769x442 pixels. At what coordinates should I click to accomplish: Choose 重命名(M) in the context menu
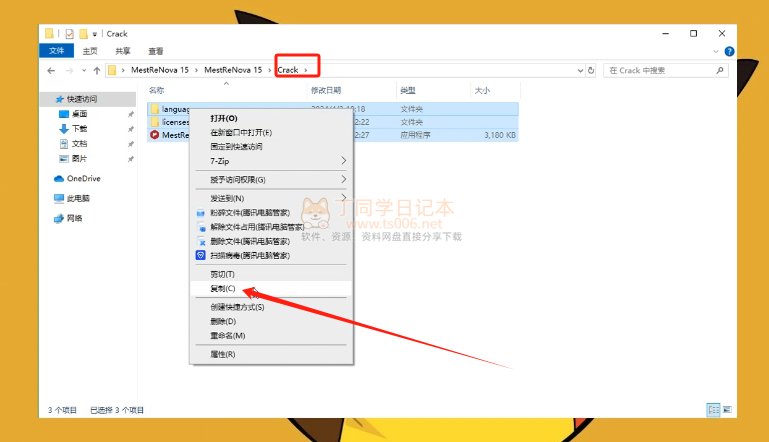[271, 336]
